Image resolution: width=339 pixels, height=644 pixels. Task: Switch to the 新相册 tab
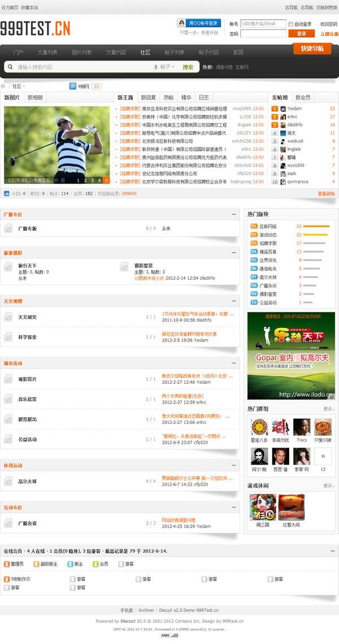click(x=35, y=98)
